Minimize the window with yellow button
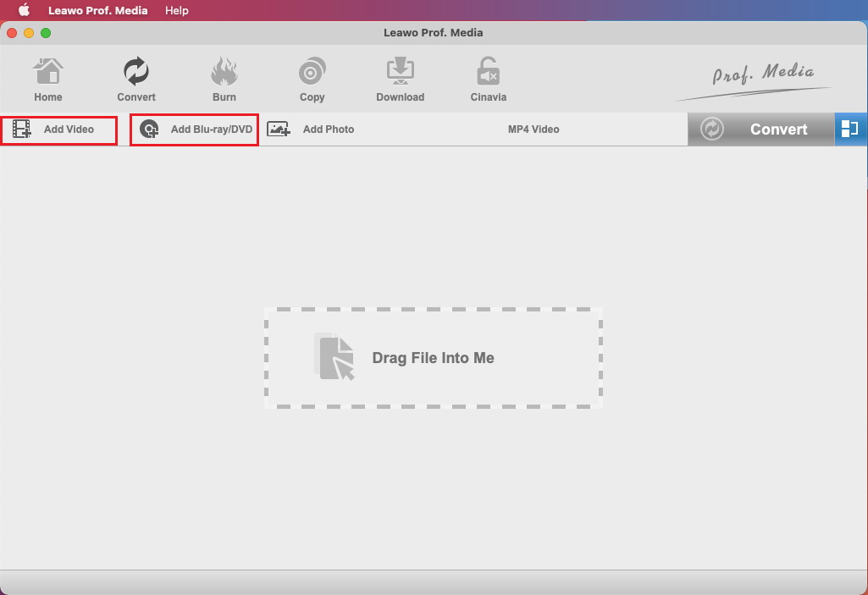 point(29,33)
